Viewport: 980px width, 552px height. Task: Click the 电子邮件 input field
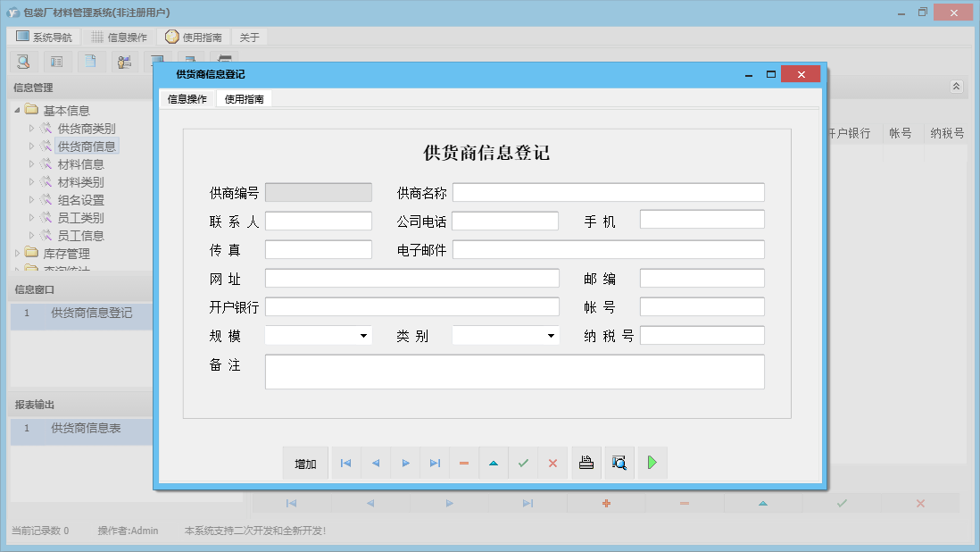[x=608, y=250]
